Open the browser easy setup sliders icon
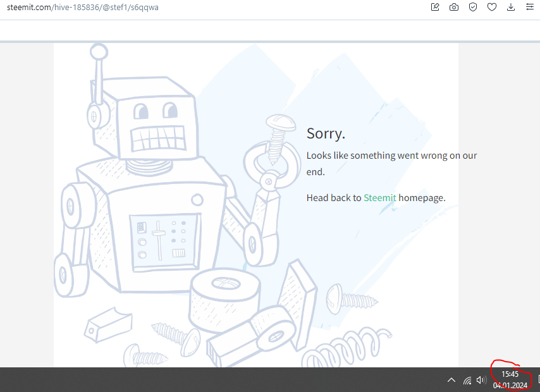 (x=530, y=6)
